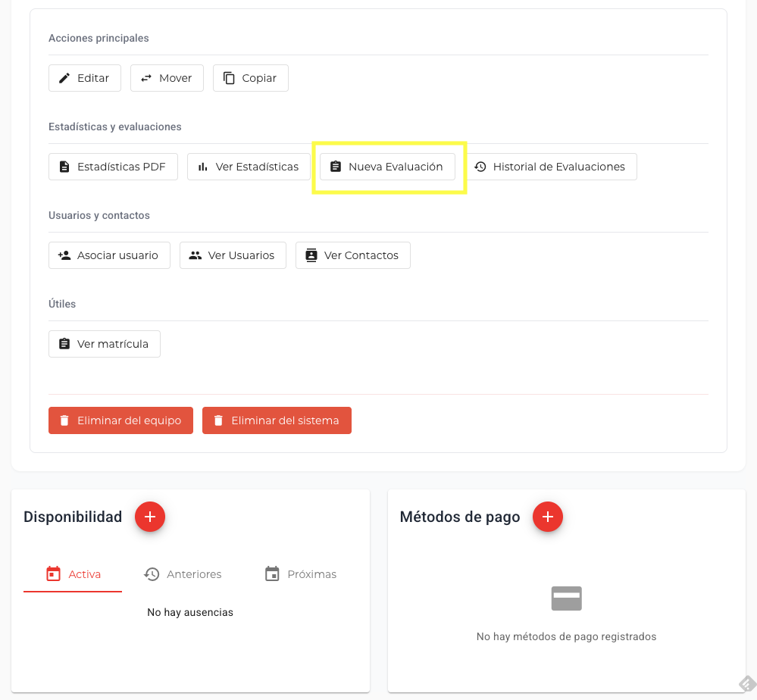
Task: Click the copy icon on Copiar
Action: [230, 77]
